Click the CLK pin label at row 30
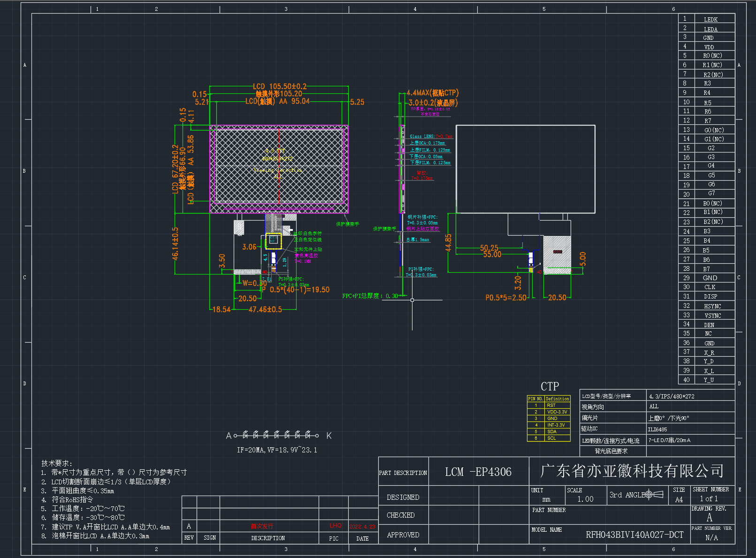Viewport: 756px width, 558px height. [x=710, y=287]
